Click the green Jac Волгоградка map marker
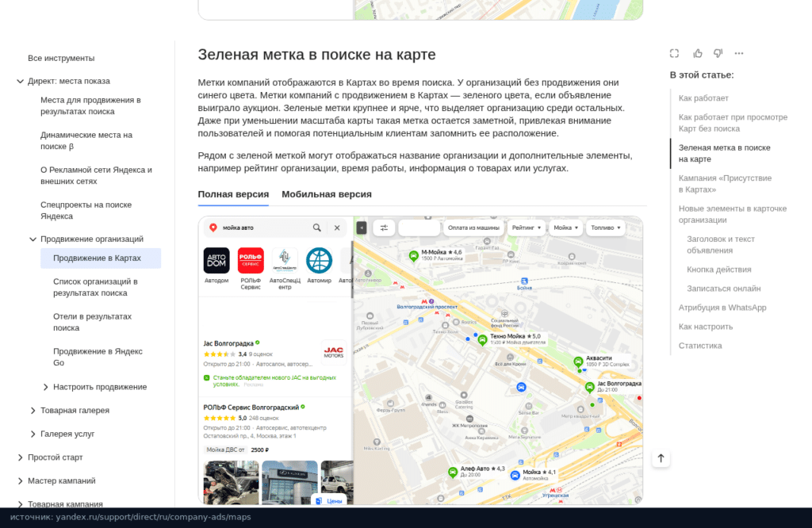 [589, 387]
